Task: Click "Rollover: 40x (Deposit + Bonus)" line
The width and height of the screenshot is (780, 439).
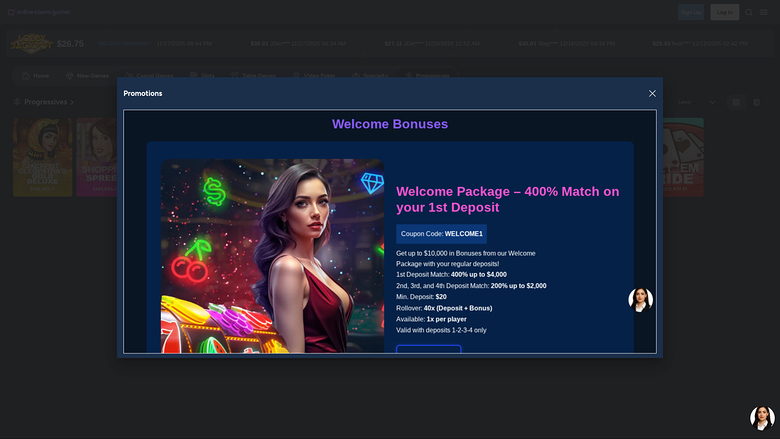Action: pos(444,308)
